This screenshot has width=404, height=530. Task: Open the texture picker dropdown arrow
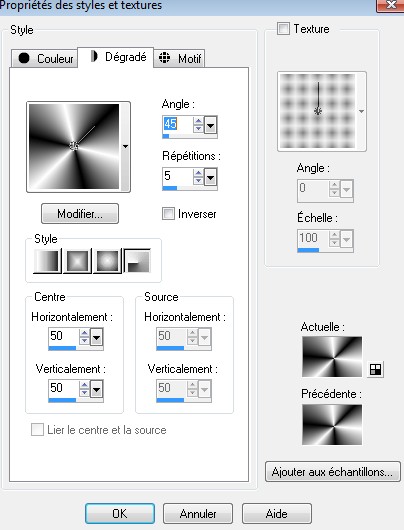point(361,112)
